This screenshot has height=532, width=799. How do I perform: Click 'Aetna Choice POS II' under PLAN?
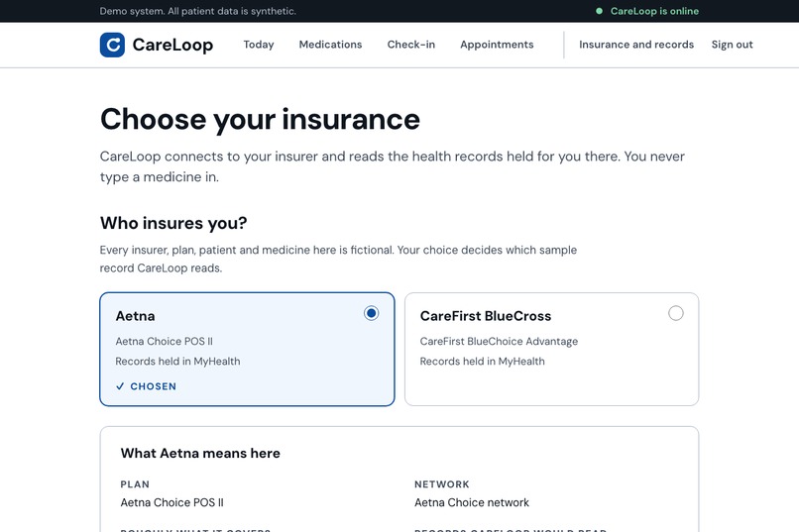[171, 502]
